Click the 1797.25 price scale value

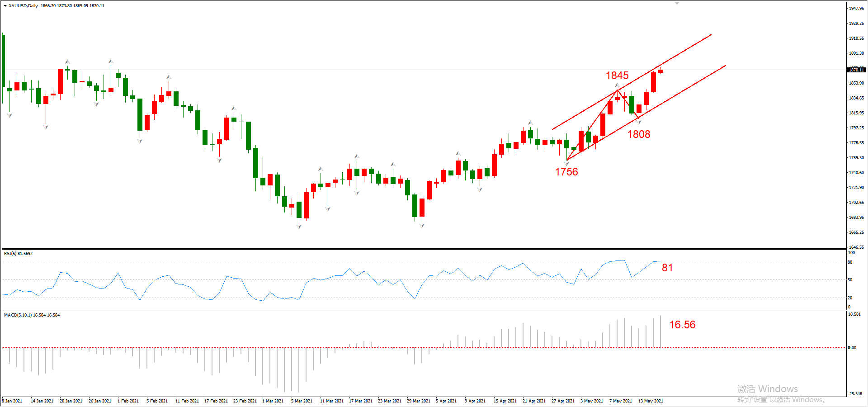[856, 128]
